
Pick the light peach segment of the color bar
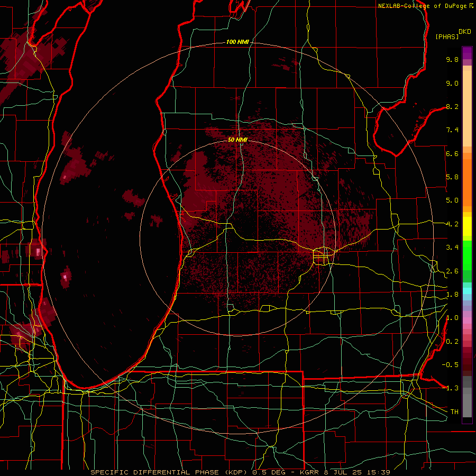point(467,108)
